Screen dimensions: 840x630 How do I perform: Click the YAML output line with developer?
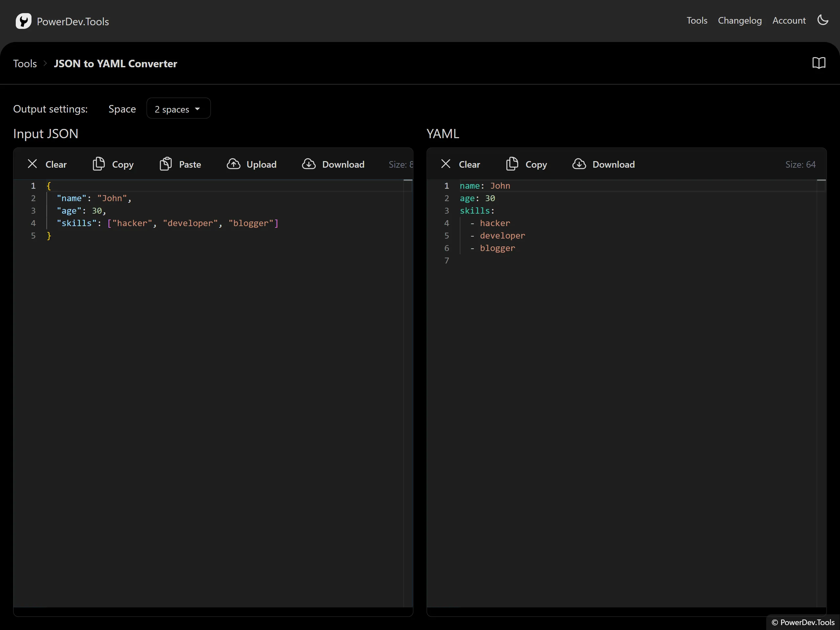click(x=502, y=236)
